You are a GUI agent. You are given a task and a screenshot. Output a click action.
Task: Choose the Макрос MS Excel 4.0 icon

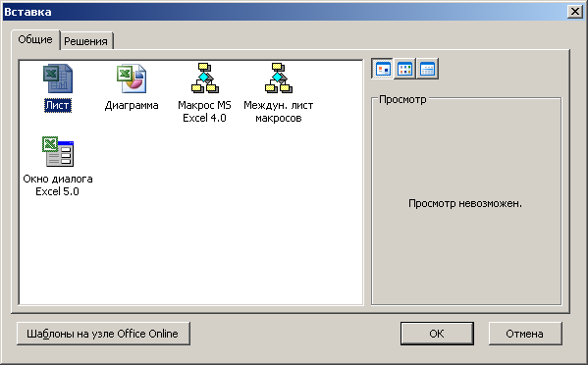(x=205, y=78)
